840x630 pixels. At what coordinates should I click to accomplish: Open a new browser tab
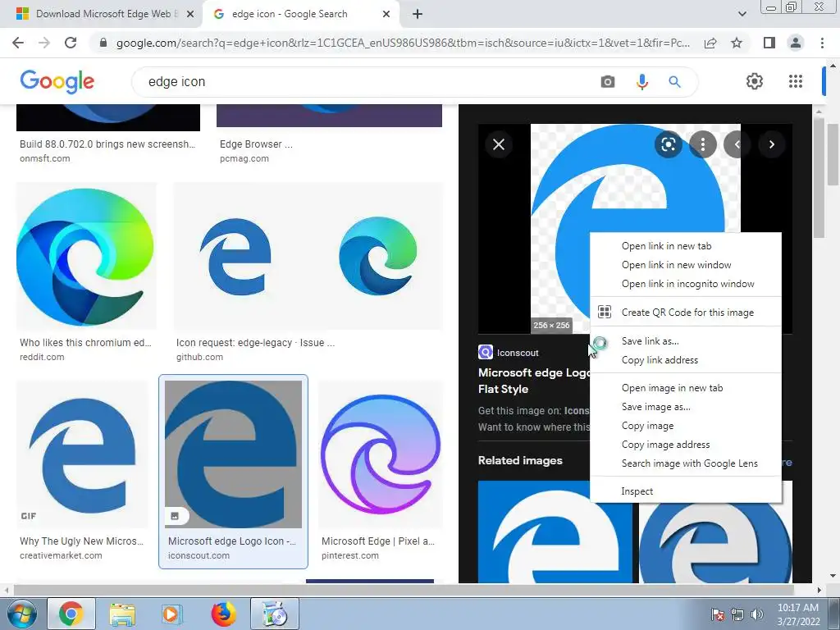pos(418,14)
